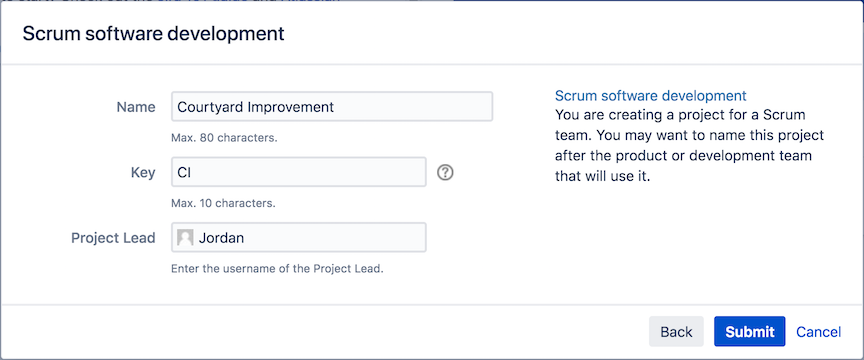
Task: Click into the Key field showing CI
Action: (299, 172)
